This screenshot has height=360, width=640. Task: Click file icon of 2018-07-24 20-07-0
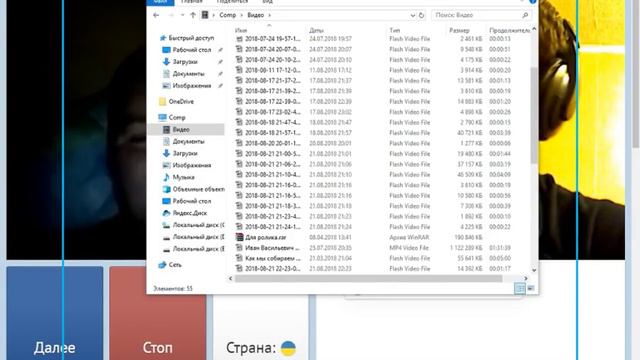pos(239,49)
